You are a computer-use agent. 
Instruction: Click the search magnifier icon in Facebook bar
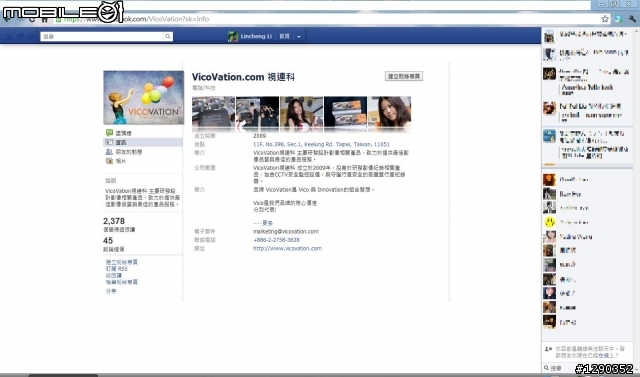[x=167, y=36]
